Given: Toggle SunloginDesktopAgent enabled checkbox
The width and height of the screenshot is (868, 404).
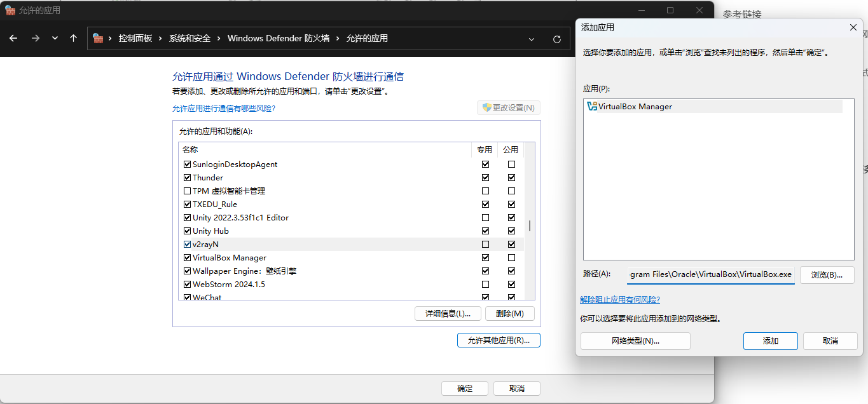Looking at the screenshot, I should pyautogui.click(x=188, y=164).
